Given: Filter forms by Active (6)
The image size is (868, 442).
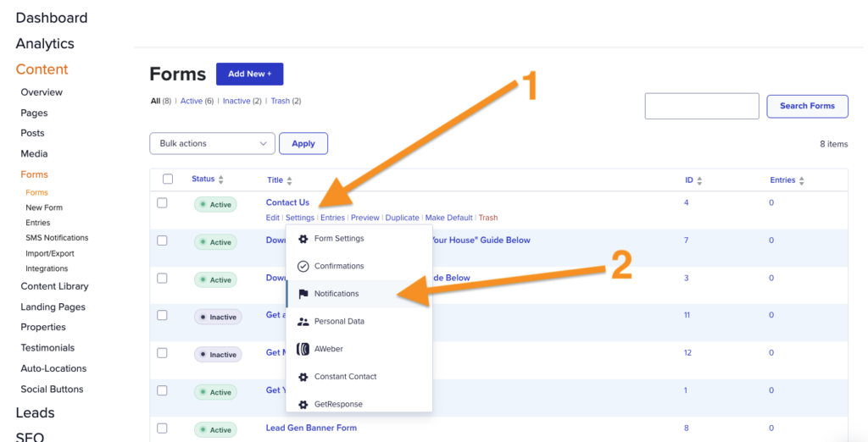Looking at the screenshot, I should click(197, 102).
